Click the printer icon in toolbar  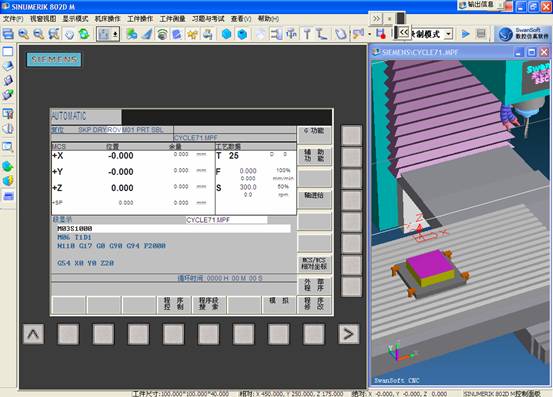point(208,34)
